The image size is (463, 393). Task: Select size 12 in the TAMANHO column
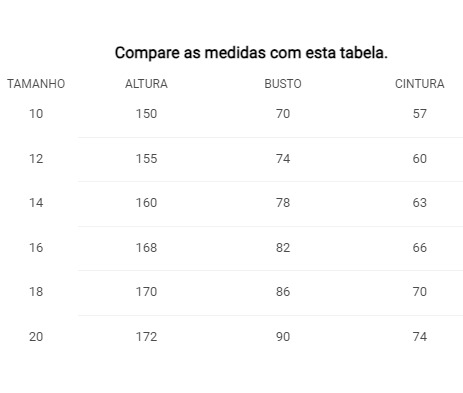[36, 159]
